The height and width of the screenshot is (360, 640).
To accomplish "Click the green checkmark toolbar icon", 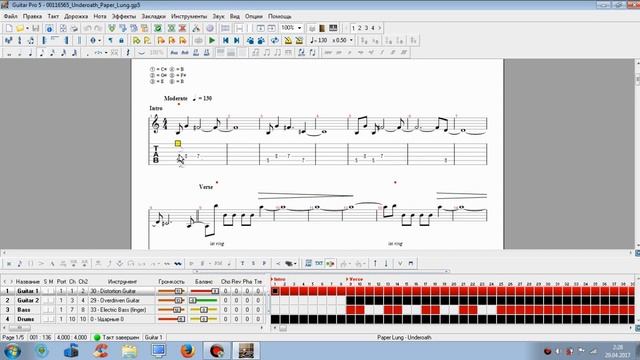I will pos(158,28).
